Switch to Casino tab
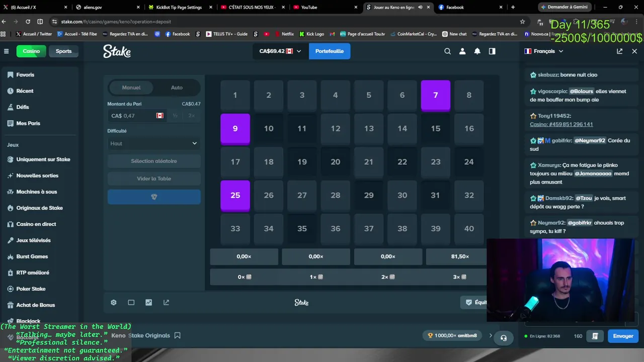Viewport: 644px width, 362px height. [x=31, y=51]
